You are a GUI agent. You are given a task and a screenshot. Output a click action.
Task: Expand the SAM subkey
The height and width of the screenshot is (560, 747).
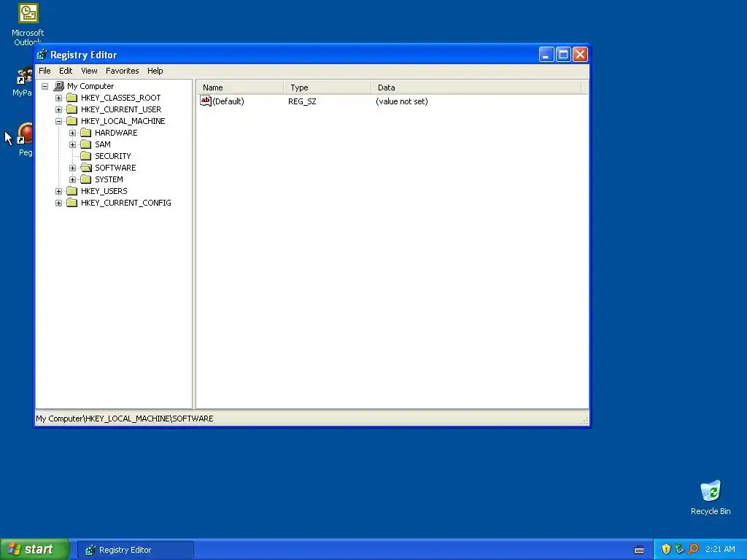(72, 145)
